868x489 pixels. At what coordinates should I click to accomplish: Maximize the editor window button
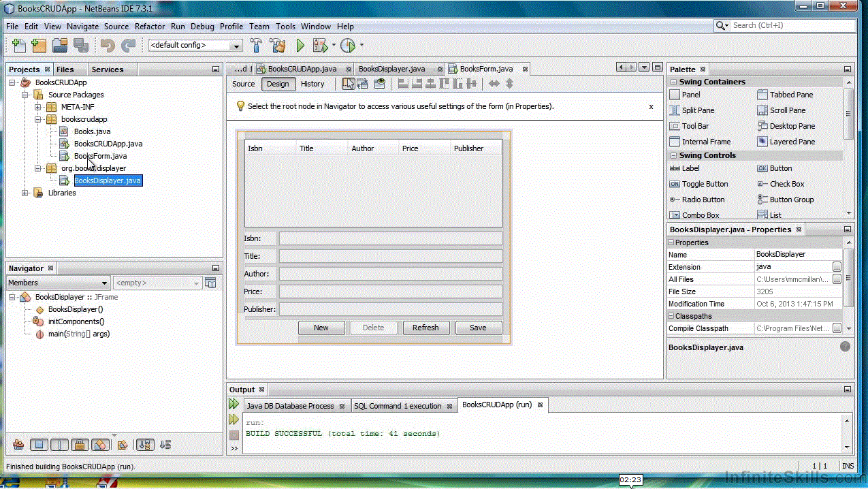point(657,67)
